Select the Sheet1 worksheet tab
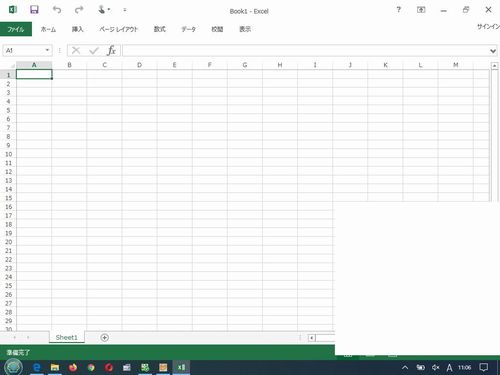This screenshot has width=500, height=375. (67, 337)
